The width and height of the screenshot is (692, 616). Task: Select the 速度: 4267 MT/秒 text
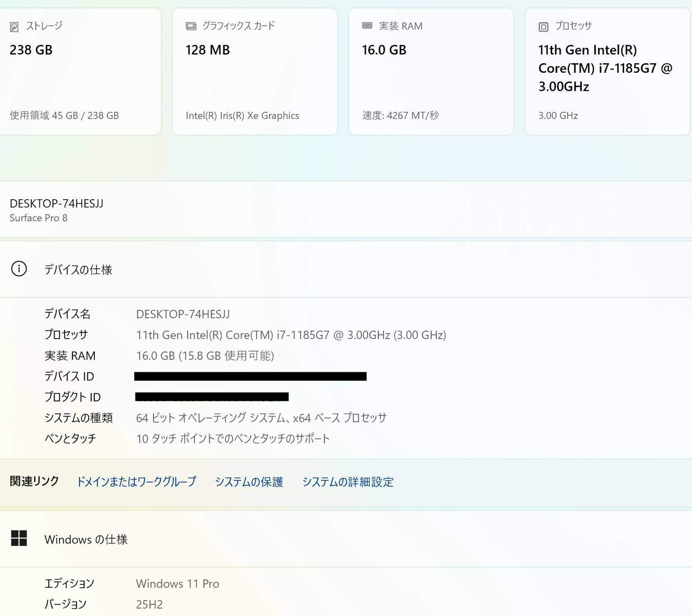pyautogui.click(x=400, y=115)
